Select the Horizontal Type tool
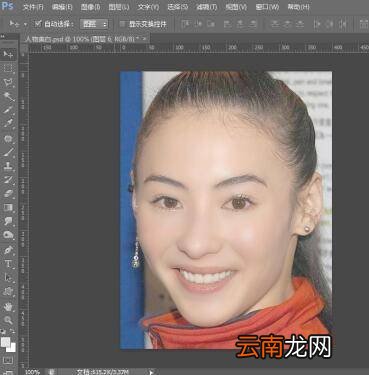The width and height of the screenshot is (369, 375). pos(8,264)
